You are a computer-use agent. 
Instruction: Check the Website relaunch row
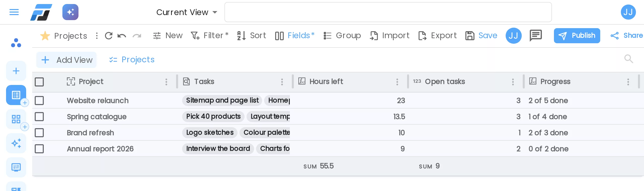(x=39, y=101)
